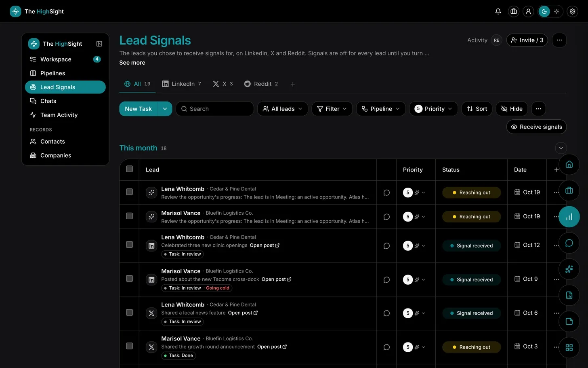
Task: Click the Receive signals button
Action: point(536,127)
